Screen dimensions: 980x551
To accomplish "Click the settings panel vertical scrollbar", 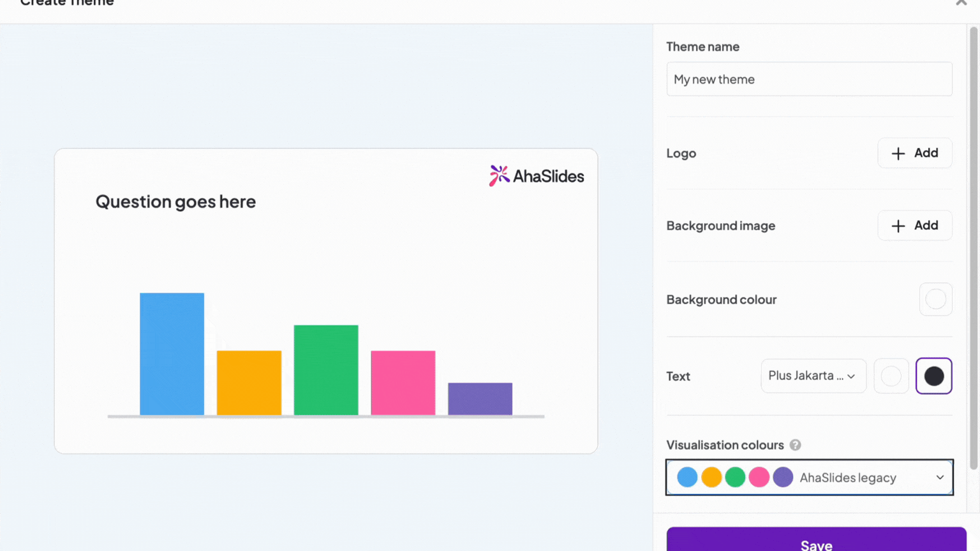I will pos(974,249).
